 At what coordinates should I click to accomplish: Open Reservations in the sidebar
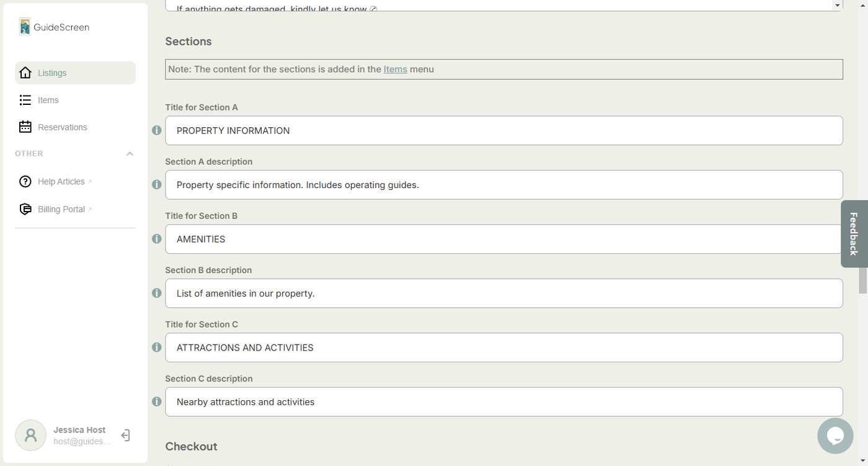point(62,127)
